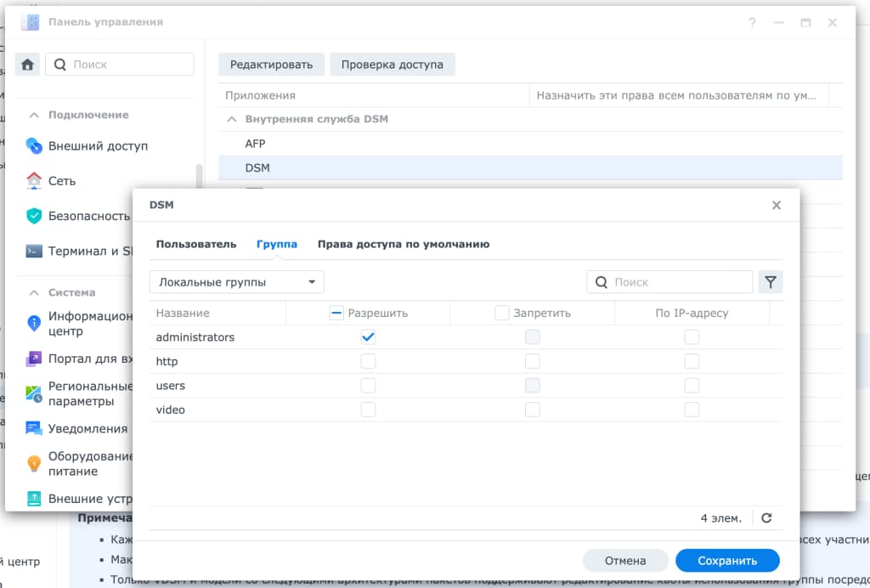
Task: Switch to the Пользователь tab
Action: pos(196,244)
